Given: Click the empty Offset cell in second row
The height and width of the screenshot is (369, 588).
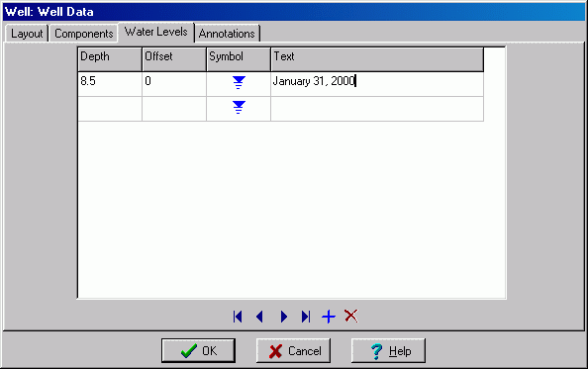Looking at the screenshot, I should coord(174,109).
